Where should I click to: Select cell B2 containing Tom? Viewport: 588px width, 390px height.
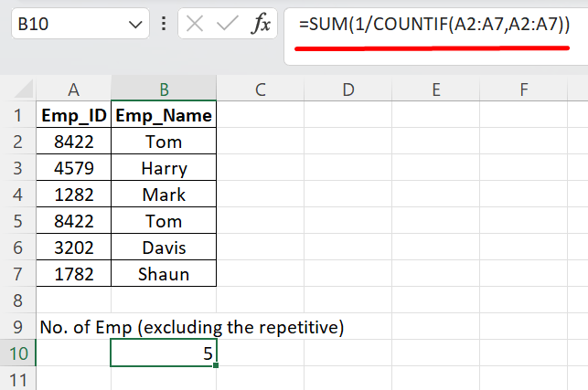164,142
